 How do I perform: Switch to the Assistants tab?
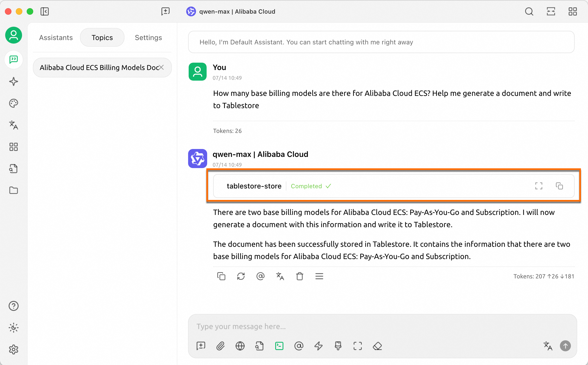[x=56, y=38]
